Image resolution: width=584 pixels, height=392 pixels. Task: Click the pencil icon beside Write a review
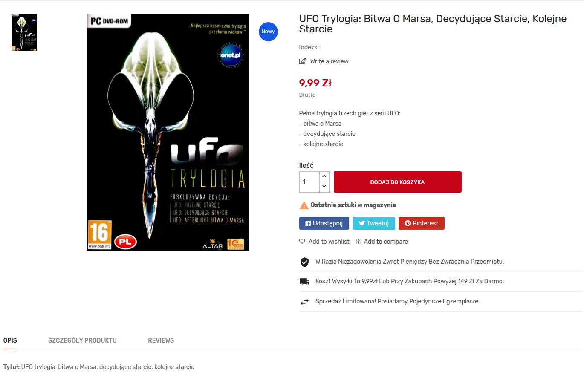[303, 61]
